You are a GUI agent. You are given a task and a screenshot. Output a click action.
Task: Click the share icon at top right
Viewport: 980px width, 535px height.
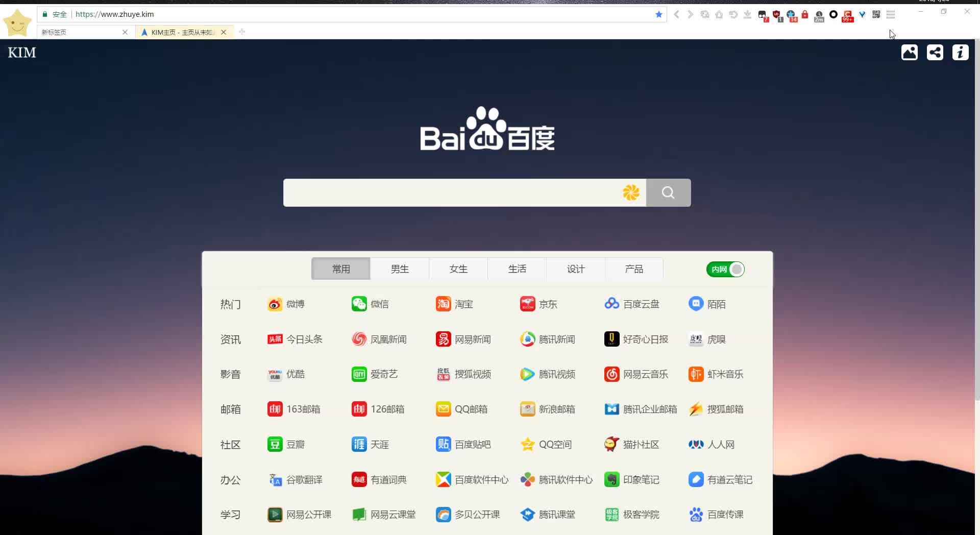coord(935,52)
